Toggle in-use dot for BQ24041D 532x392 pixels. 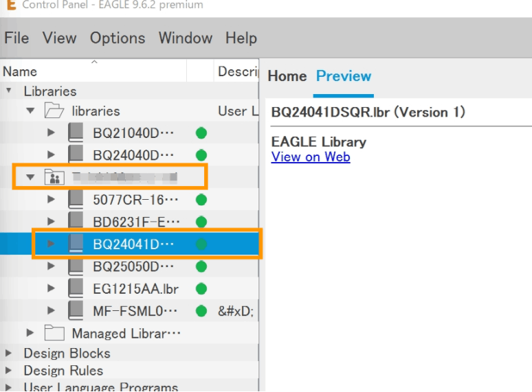[x=201, y=244]
